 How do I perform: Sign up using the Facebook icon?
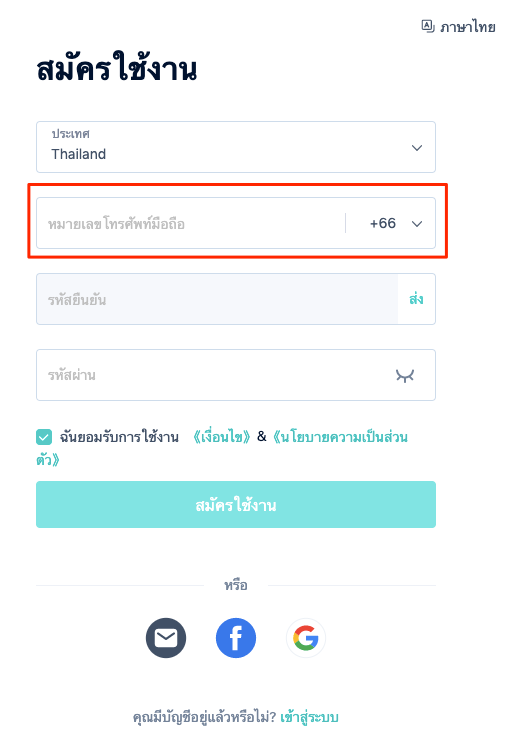click(236, 638)
